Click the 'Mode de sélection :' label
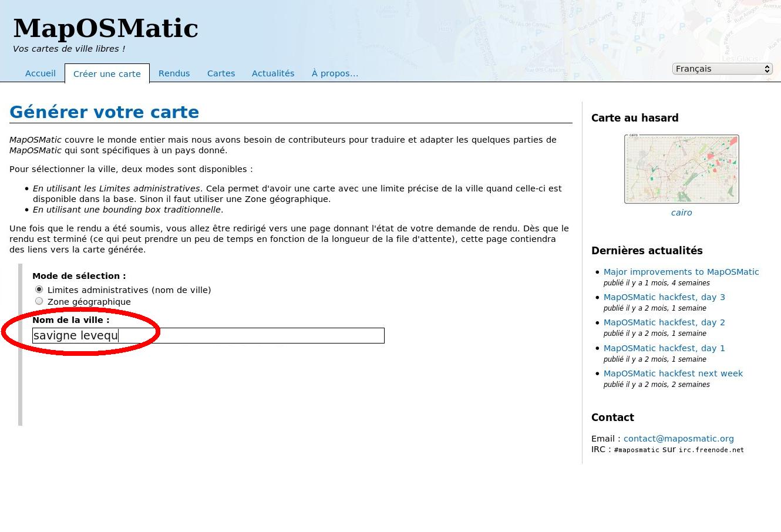Screen dimensions: 781x532 tap(79, 276)
